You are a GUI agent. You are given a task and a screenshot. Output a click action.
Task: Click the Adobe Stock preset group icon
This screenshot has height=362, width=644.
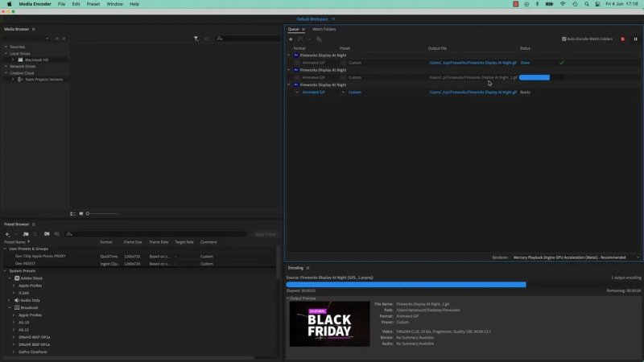click(x=17, y=278)
